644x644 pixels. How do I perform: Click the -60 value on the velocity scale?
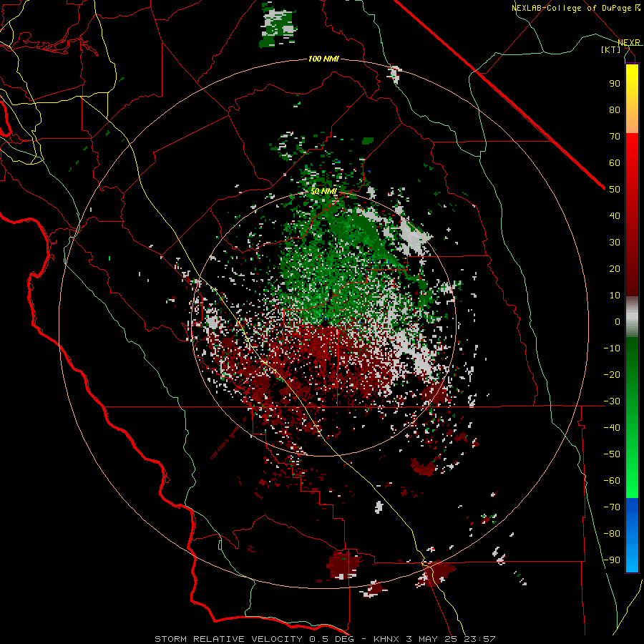(612, 481)
